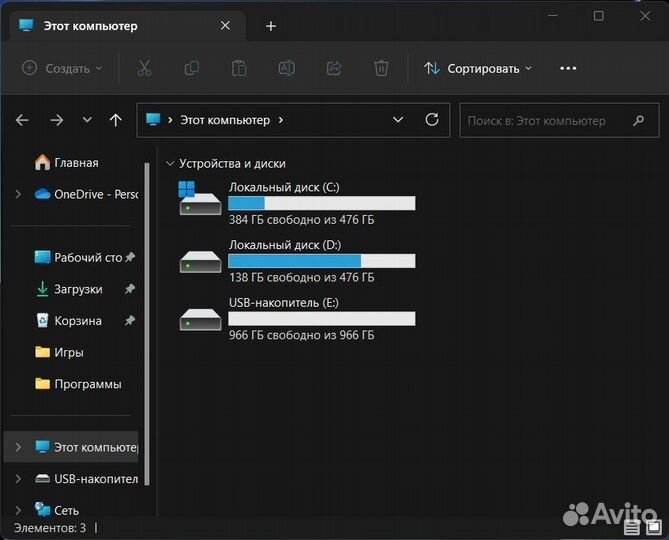669x540 pixels.
Task: Add a new tab with plus button
Action: 271,26
